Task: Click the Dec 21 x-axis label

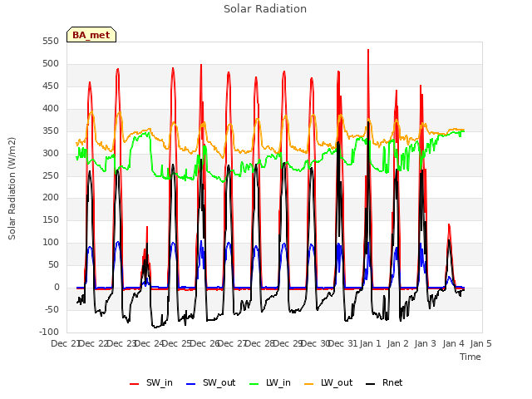Action: [65, 343]
